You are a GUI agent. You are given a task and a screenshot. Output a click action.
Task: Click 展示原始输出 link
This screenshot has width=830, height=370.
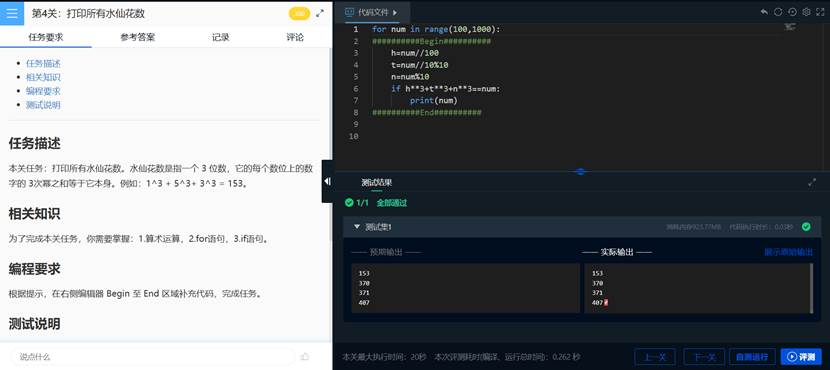click(x=789, y=252)
